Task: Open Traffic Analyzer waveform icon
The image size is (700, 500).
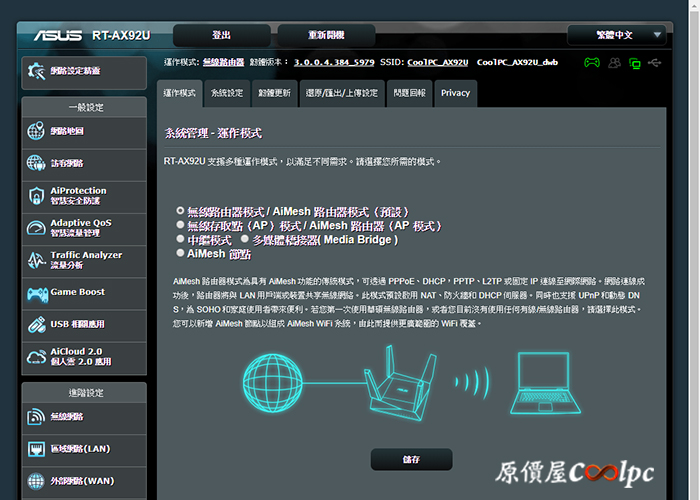Action: click(x=36, y=260)
